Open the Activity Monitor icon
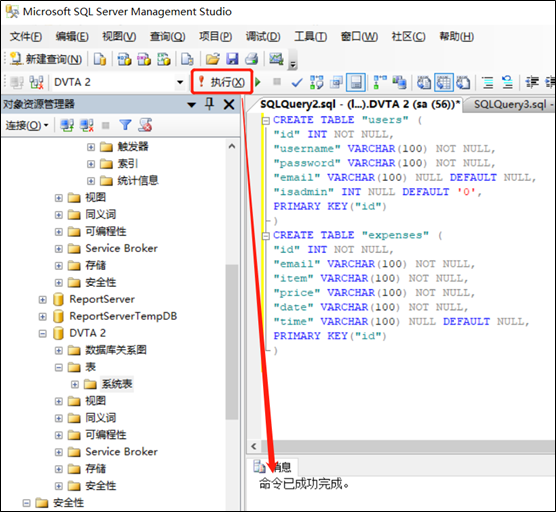The image size is (556, 512). [x=276, y=59]
